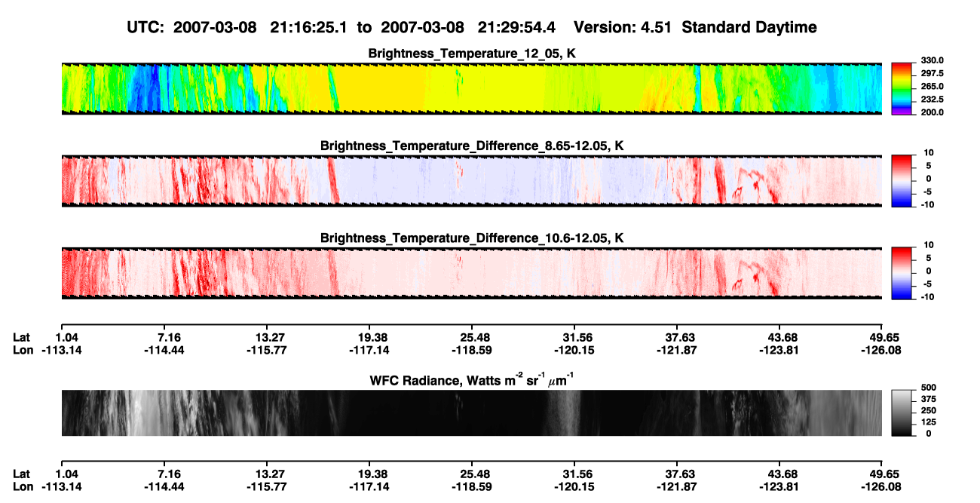Click latitude 25.48 on the axis above WFC Radiance title
980x503 pixels.
[471, 337]
